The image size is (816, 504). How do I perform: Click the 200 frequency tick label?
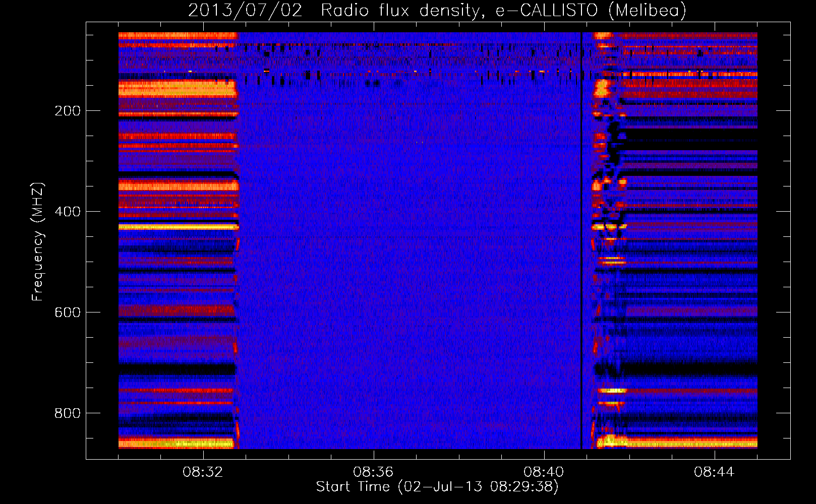point(68,111)
